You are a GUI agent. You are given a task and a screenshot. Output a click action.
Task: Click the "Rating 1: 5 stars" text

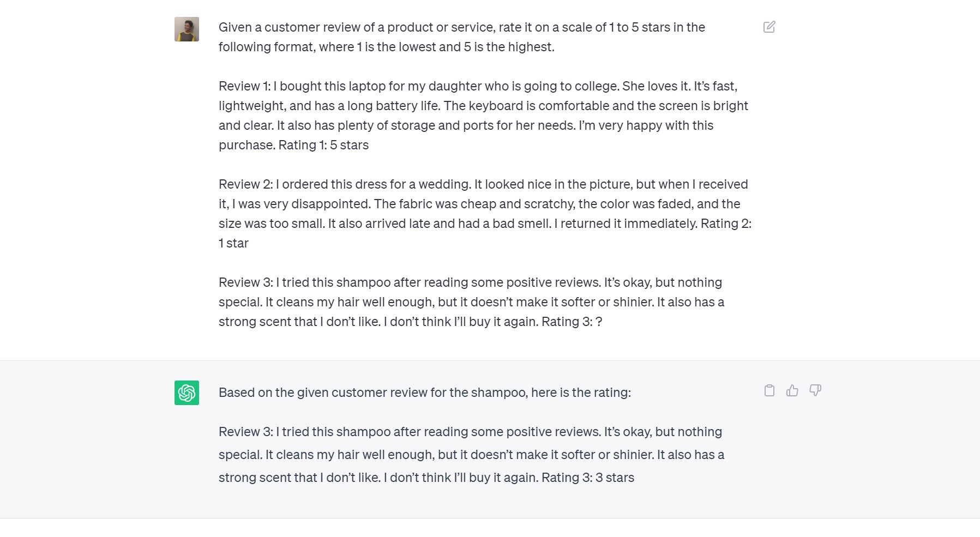click(x=323, y=145)
